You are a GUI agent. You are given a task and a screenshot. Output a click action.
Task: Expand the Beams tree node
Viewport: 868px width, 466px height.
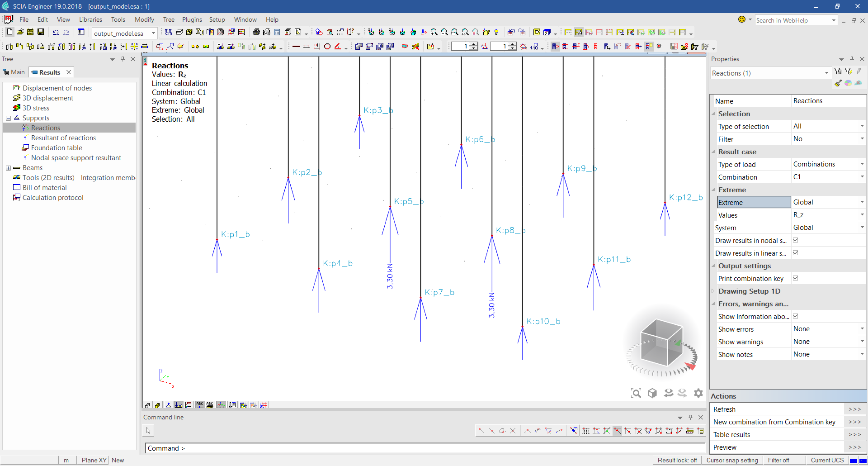[8, 168]
